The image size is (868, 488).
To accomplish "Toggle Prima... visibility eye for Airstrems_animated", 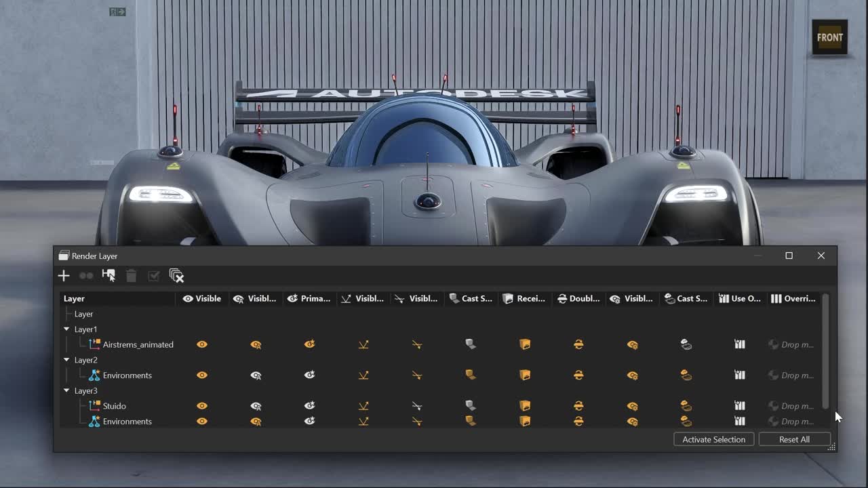I will (x=309, y=344).
